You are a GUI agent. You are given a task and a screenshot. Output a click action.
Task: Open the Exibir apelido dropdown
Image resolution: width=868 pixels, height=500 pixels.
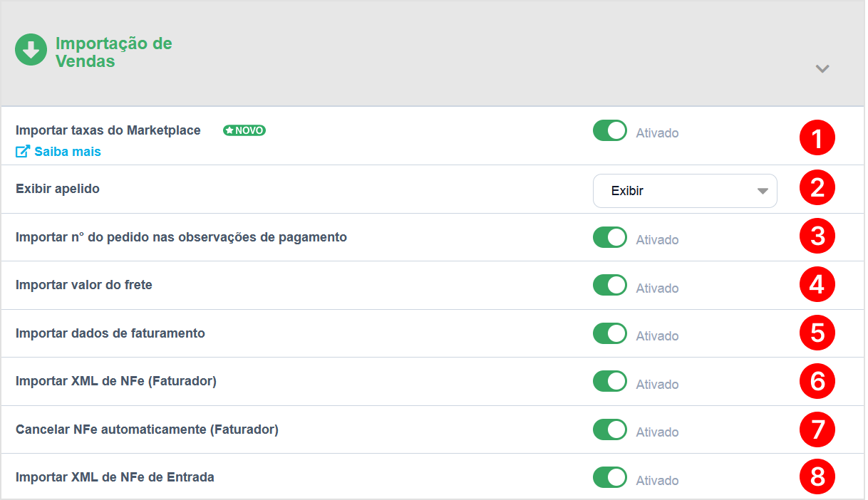[x=685, y=191]
